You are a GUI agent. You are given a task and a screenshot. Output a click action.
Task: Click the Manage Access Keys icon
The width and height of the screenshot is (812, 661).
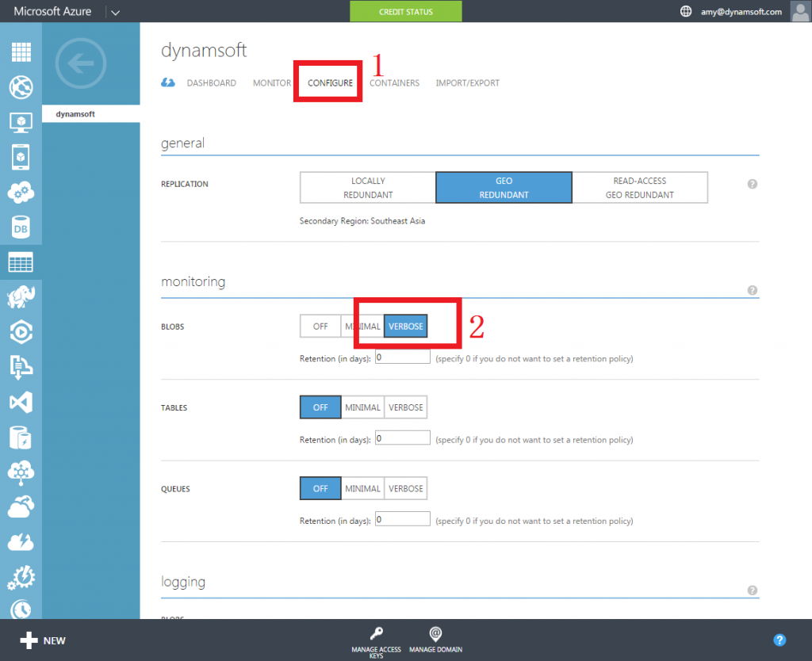point(377,640)
